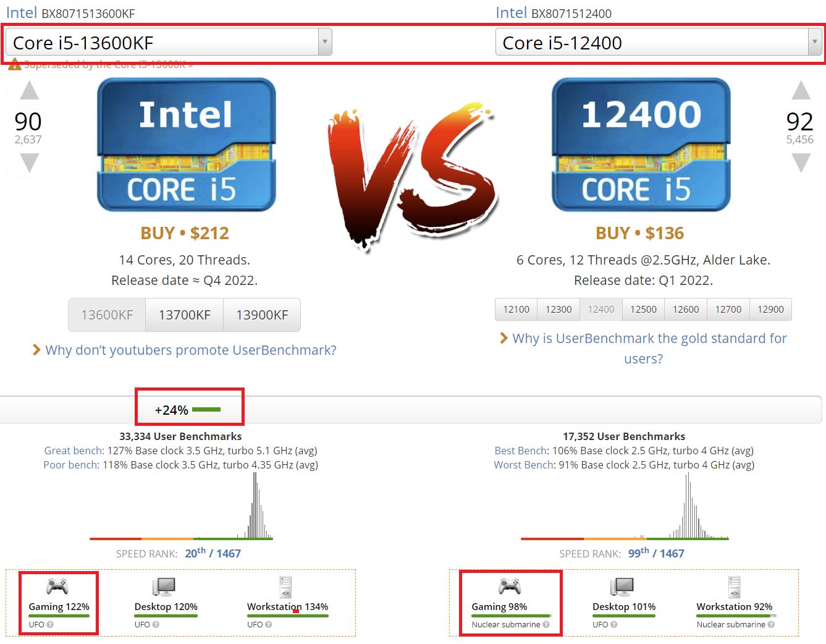
Task: Upvote the Core i5-12400 above score 92
Action: point(801,90)
